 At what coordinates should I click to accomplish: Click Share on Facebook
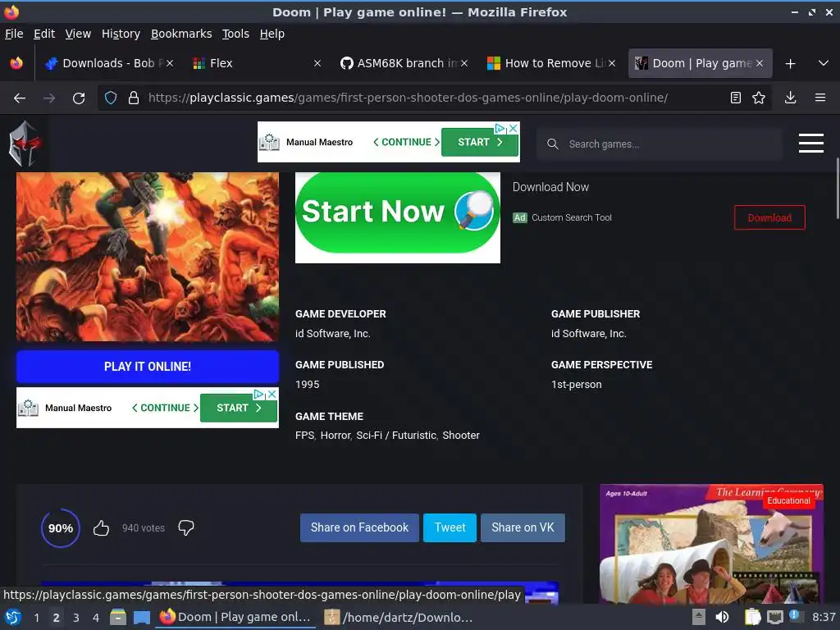[x=359, y=527]
